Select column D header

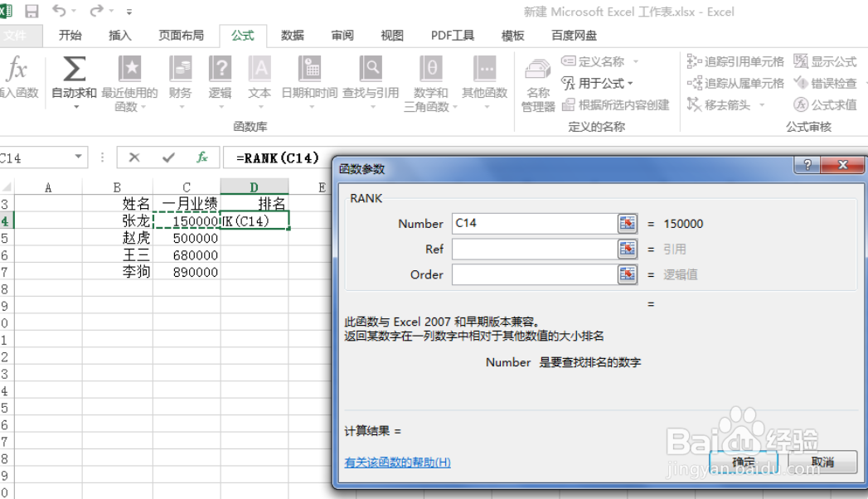(254, 187)
